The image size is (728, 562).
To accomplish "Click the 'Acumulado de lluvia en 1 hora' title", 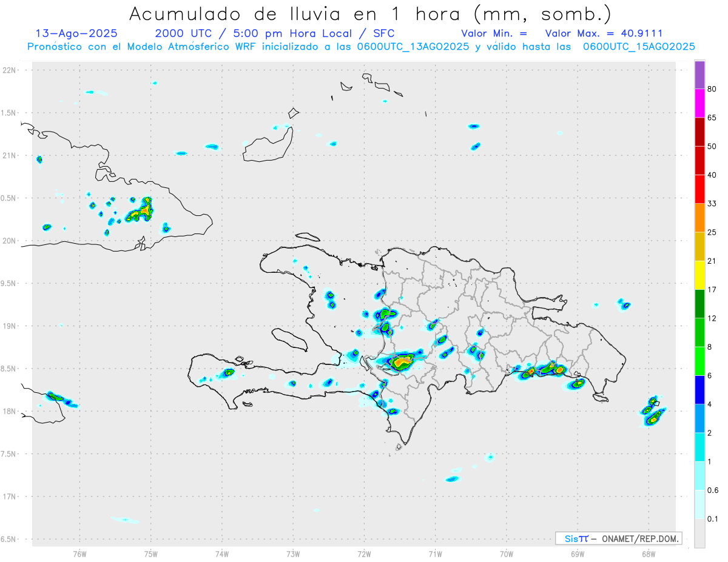I will coord(371,13).
